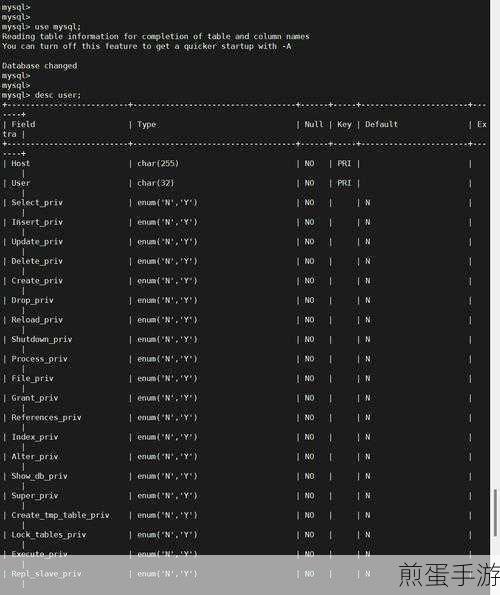This screenshot has height=595, width=500.
Task: Click the default N in the Create_tmp_table_priv row
Action: tap(367, 515)
